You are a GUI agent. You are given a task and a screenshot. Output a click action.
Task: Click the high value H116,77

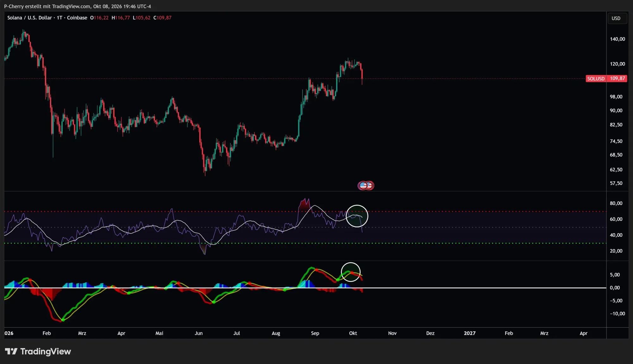pos(121,18)
